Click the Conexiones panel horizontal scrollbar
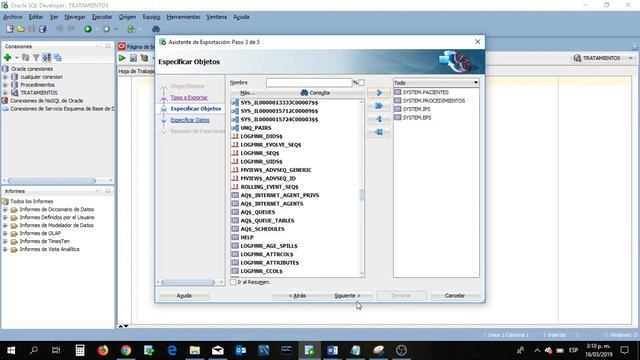The width and height of the screenshot is (640, 360). pyautogui.click(x=51, y=180)
